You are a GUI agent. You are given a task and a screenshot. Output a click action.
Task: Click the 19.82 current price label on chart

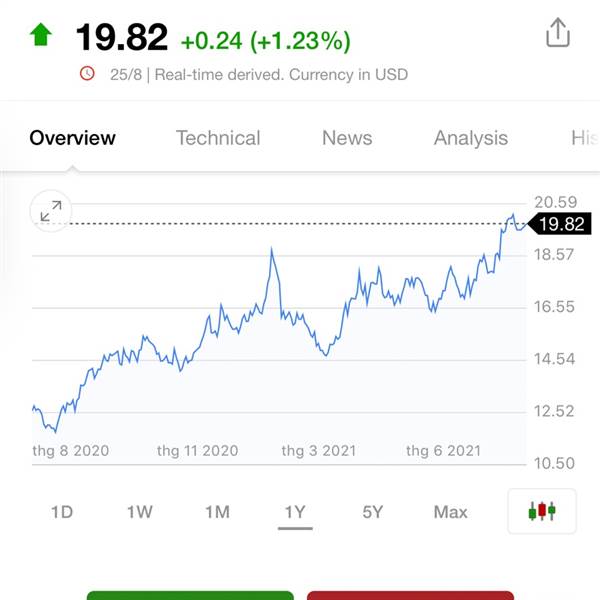[x=560, y=224]
